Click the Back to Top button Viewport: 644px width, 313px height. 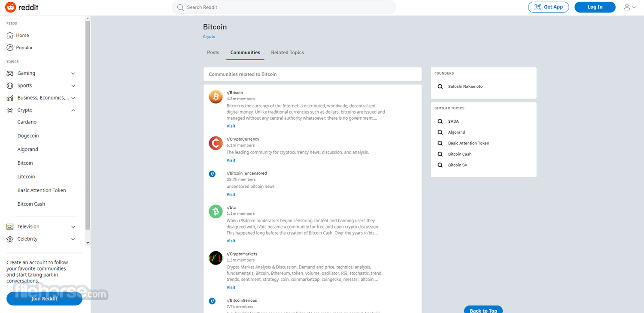point(483,310)
